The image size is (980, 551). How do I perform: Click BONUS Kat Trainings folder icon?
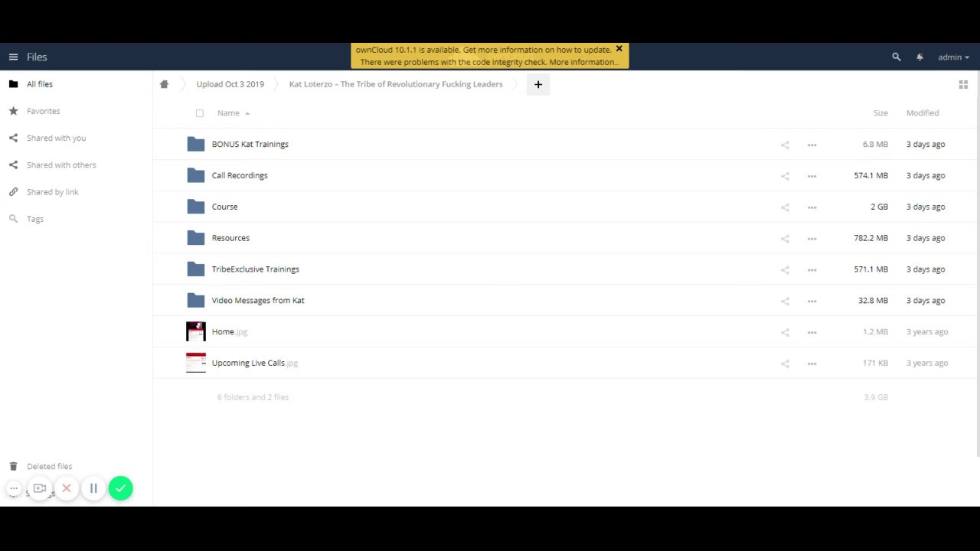[196, 144]
